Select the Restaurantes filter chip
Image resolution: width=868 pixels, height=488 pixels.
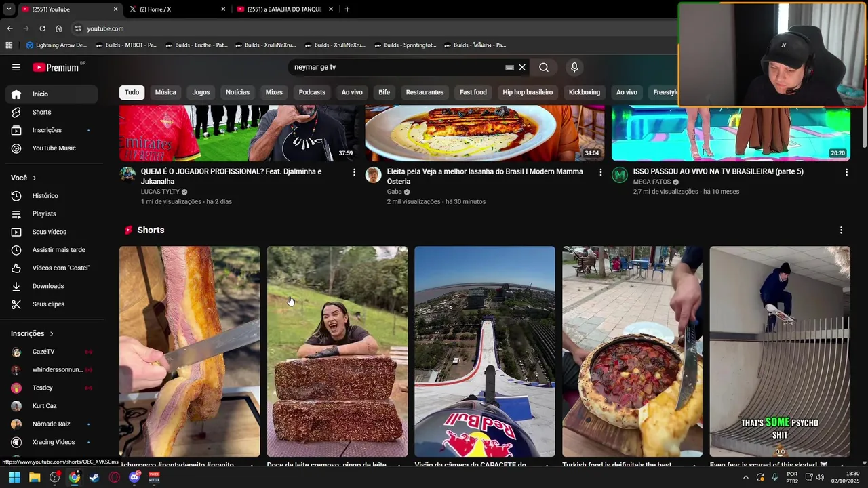click(x=425, y=92)
